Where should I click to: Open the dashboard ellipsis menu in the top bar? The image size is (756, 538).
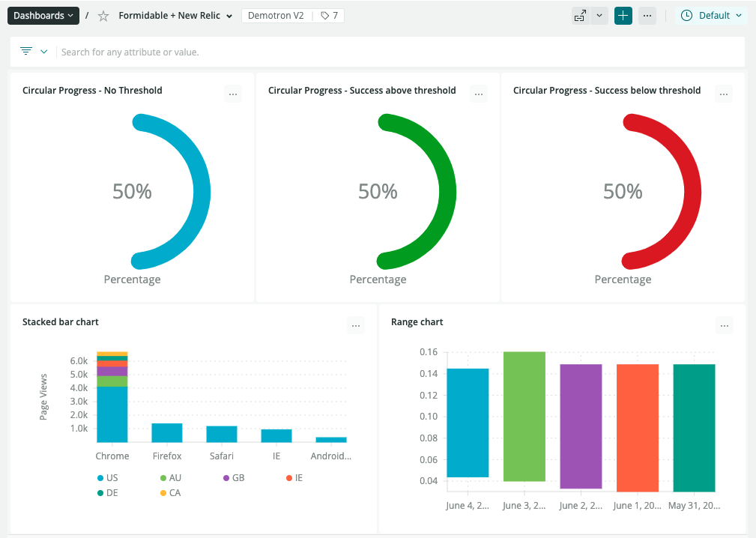(647, 16)
